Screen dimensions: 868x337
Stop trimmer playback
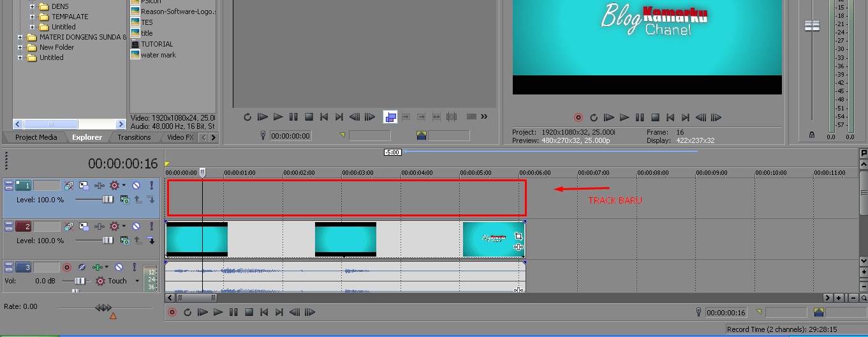309,117
